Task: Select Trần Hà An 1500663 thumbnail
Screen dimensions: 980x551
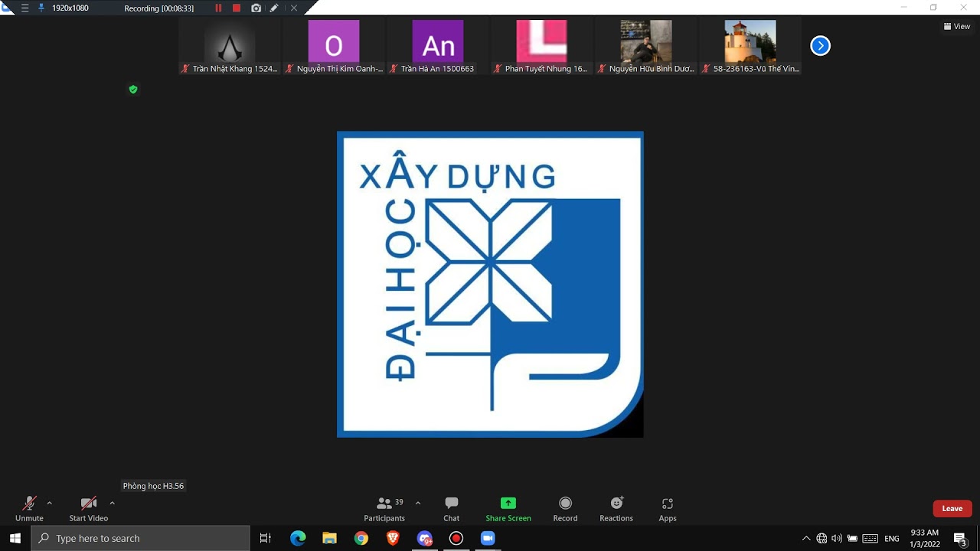Action: point(438,46)
